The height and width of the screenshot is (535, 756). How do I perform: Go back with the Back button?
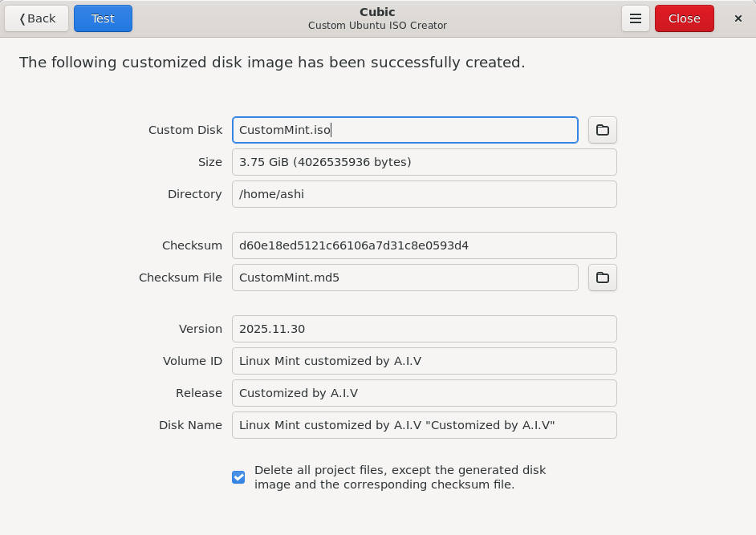pos(37,18)
